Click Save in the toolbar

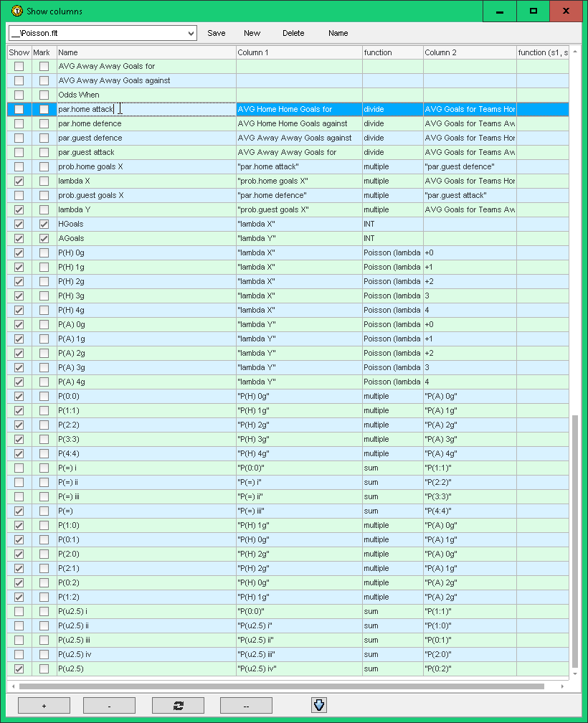click(x=216, y=33)
